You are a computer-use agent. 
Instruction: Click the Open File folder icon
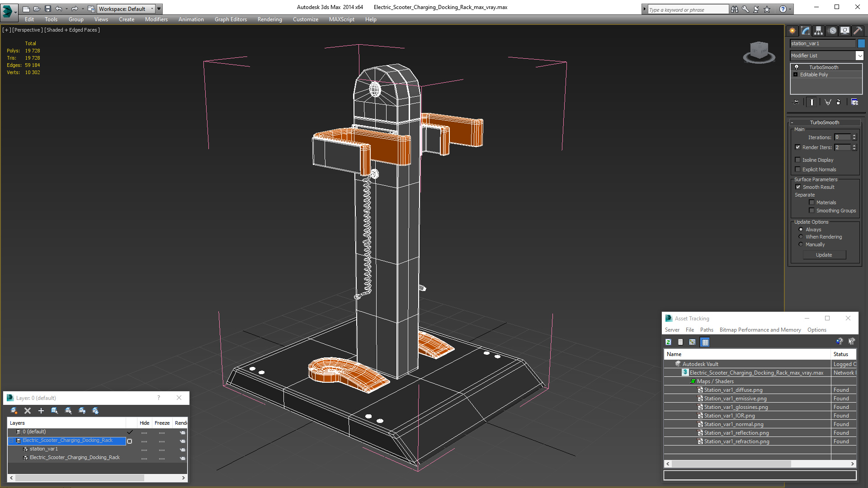[37, 9]
